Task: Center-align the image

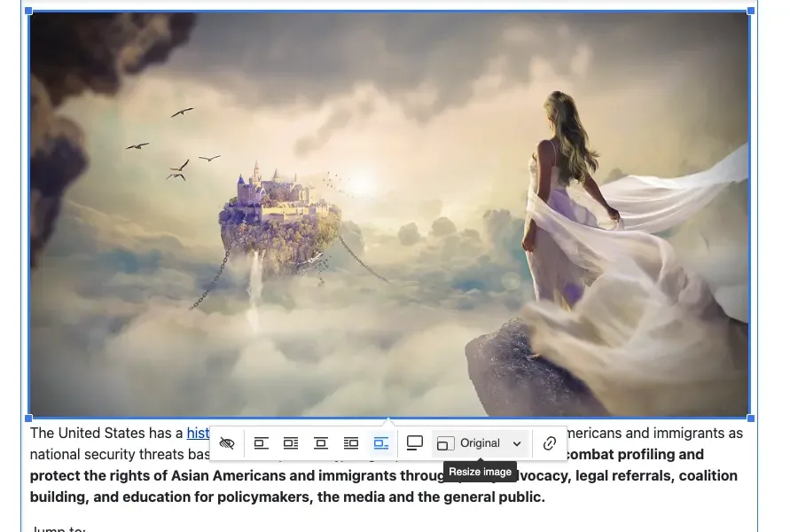Action: 321,443
